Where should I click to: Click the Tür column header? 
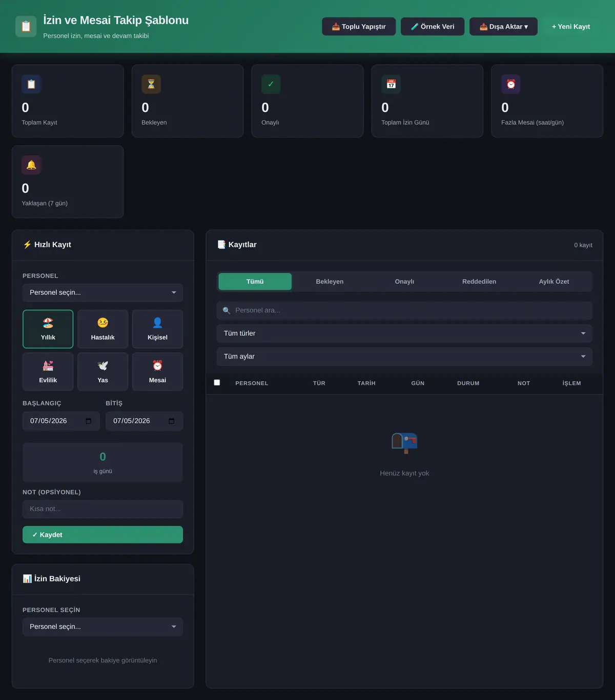319,383
